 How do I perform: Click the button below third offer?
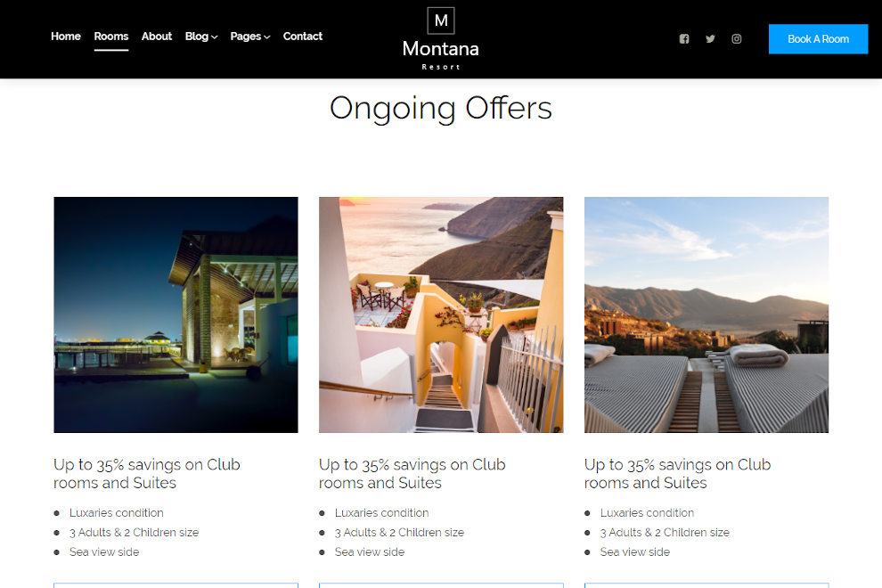(x=706, y=585)
